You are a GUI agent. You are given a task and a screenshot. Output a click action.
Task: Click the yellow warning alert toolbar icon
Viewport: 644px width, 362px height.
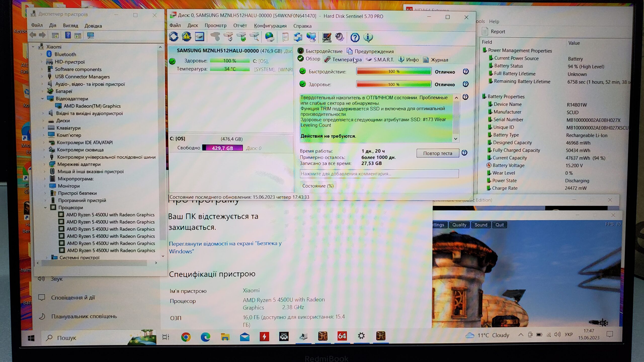tap(186, 37)
